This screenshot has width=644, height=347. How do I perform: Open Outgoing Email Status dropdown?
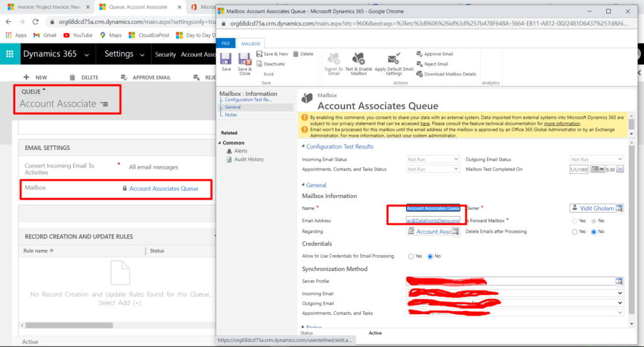click(x=597, y=159)
